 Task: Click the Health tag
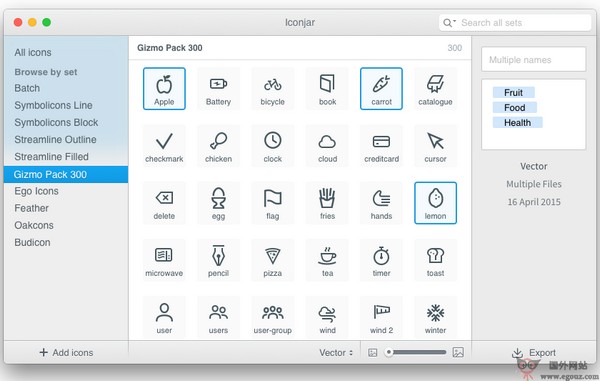coord(517,122)
